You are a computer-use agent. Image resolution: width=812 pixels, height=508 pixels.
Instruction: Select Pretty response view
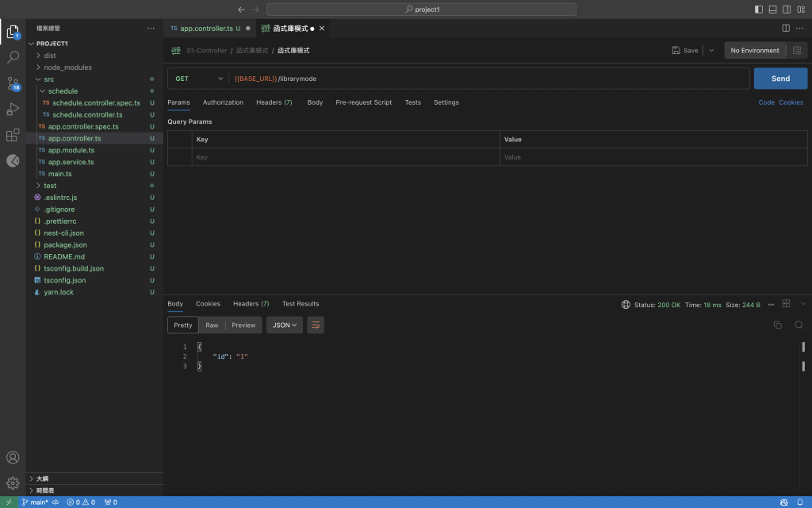pos(183,325)
